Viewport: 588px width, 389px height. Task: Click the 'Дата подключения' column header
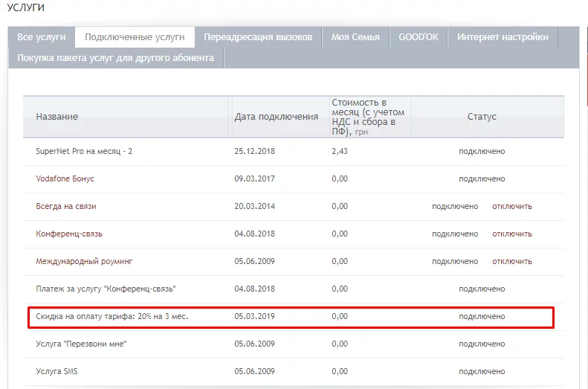click(276, 117)
